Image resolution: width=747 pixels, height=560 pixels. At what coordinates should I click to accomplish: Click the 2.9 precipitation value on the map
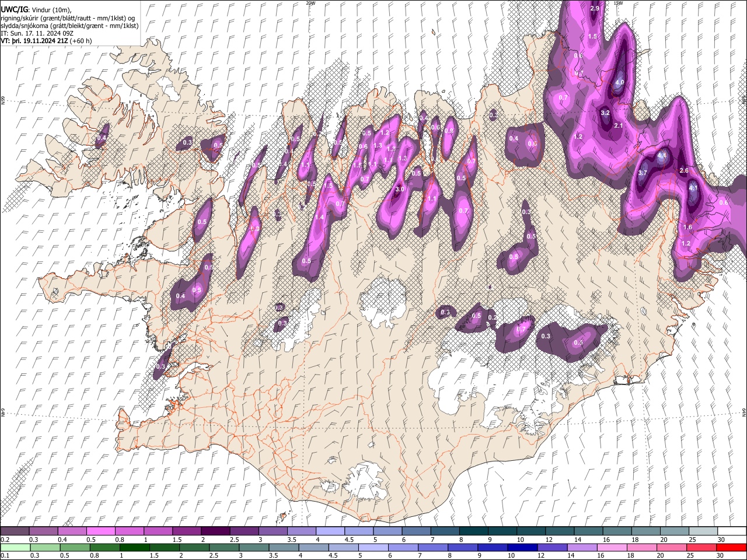(595, 9)
